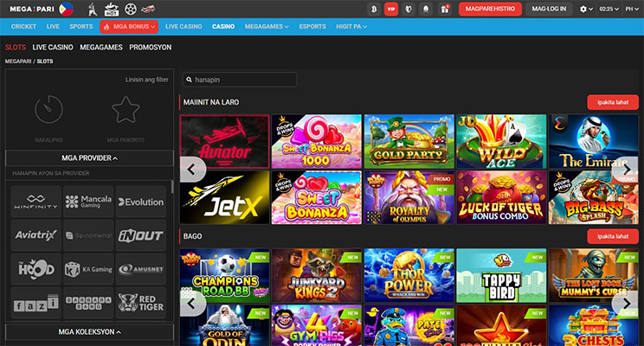Screen dimensions: 644x346
Task: Select the PROMOSYON tab
Action: click(x=151, y=48)
